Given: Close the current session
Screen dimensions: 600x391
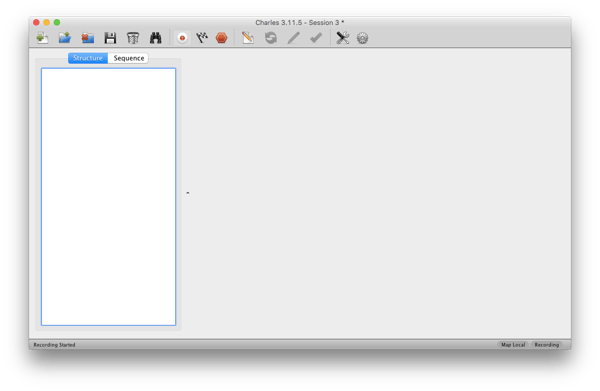Looking at the screenshot, I should coord(88,38).
